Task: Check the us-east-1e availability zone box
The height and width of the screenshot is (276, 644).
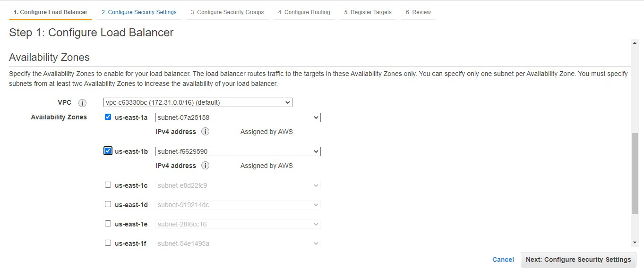Action: click(x=108, y=224)
